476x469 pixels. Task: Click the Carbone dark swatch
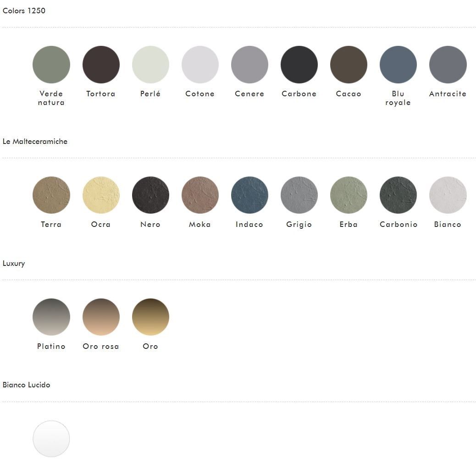tap(299, 65)
